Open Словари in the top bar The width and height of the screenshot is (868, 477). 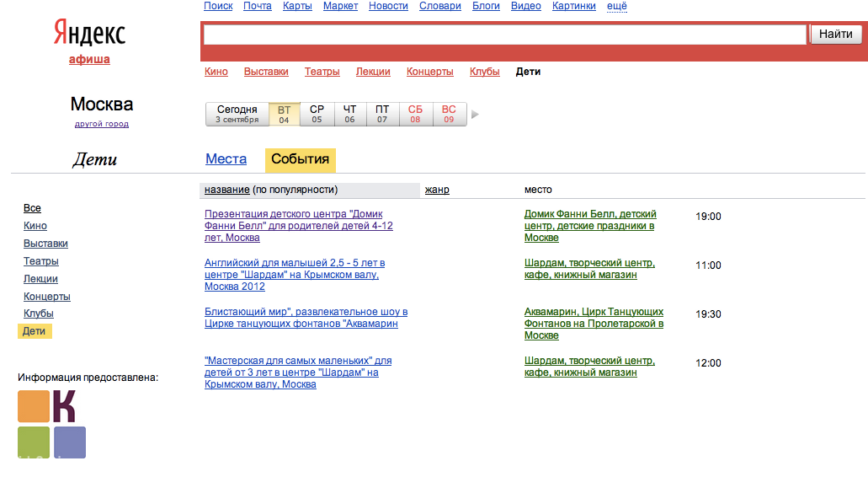pos(440,6)
